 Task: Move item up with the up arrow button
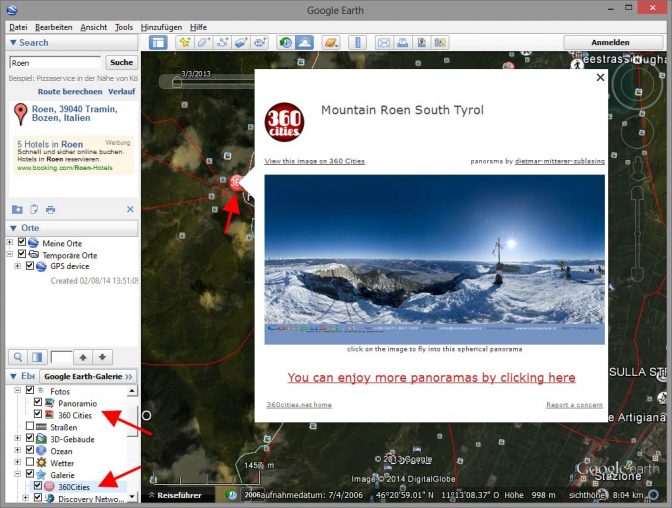(83, 357)
